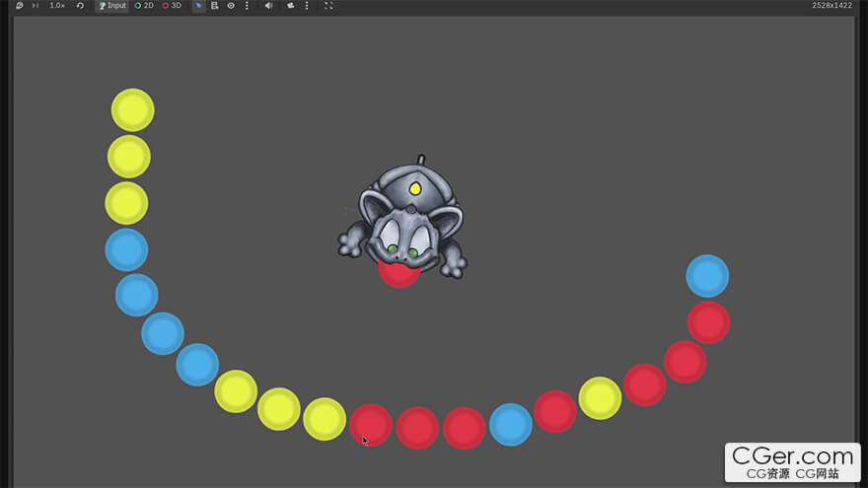Click the frog robot shooter character
Image resolution: width=868 pixels, height=488 pixels.
point(403,219)
